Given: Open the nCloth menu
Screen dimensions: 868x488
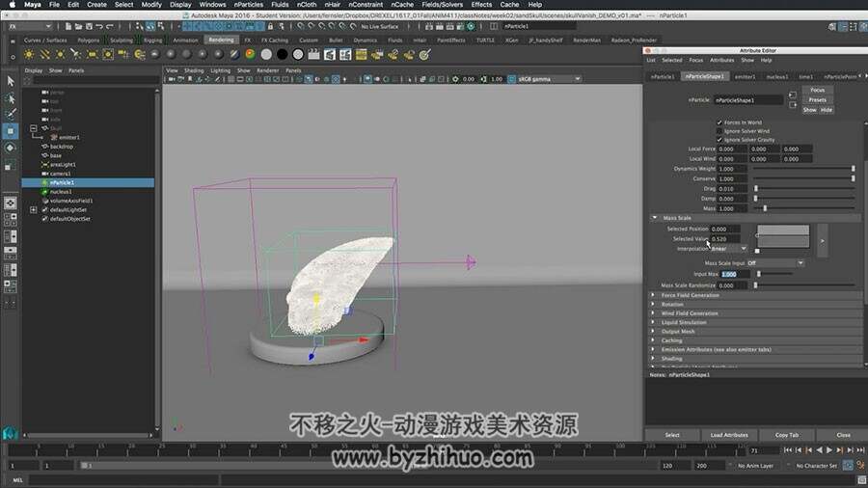Looking at the screenshot, I should pyautogui.click(x=306, y=5).
